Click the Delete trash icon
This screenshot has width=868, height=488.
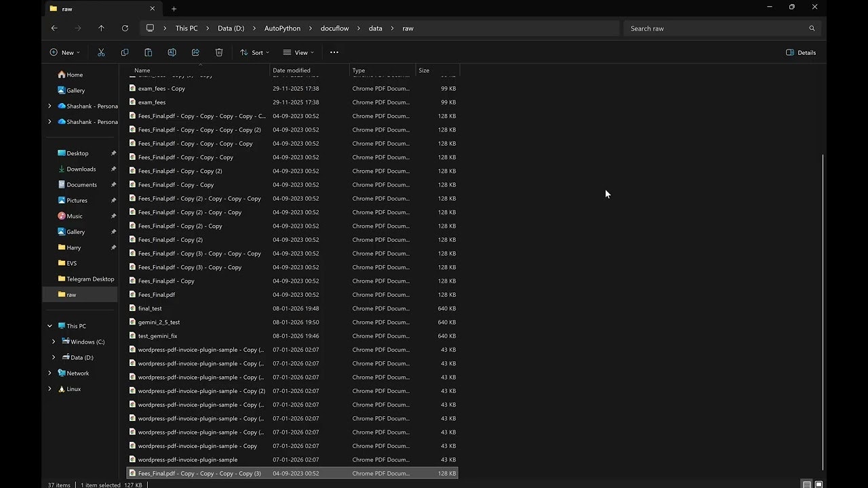pos(219,52)
